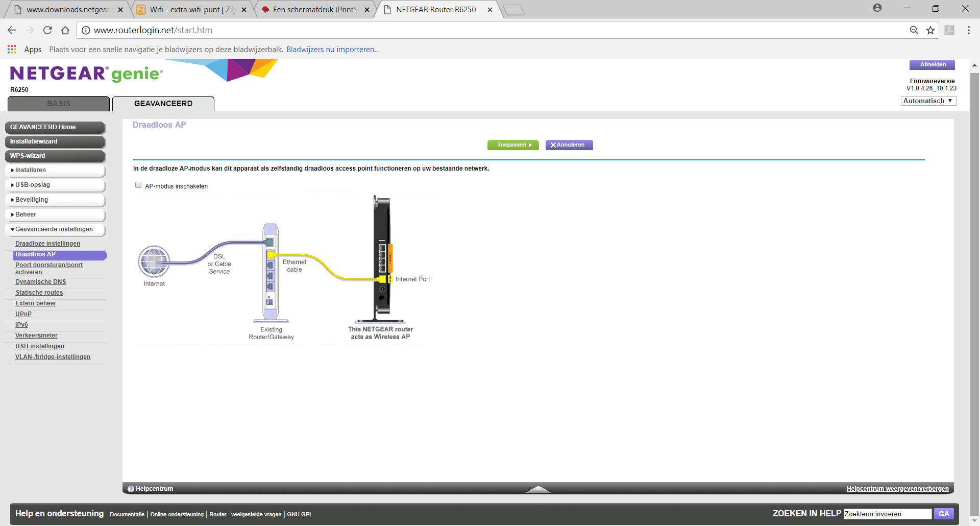Open GNU GPL footer link
Image resolution: width=980 pixels, height=526 pixels.
(300, 514)
